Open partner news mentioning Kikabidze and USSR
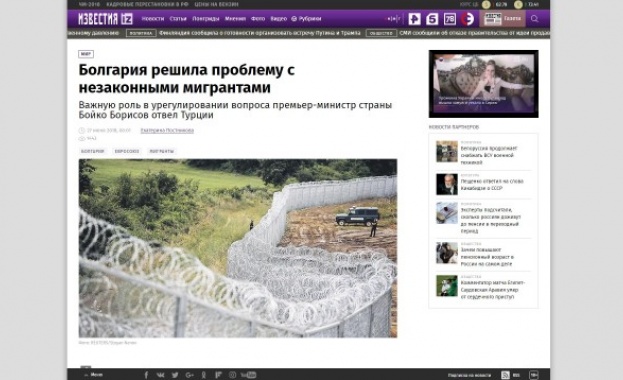This screenshot has height=380, width=623. (492, 185)
